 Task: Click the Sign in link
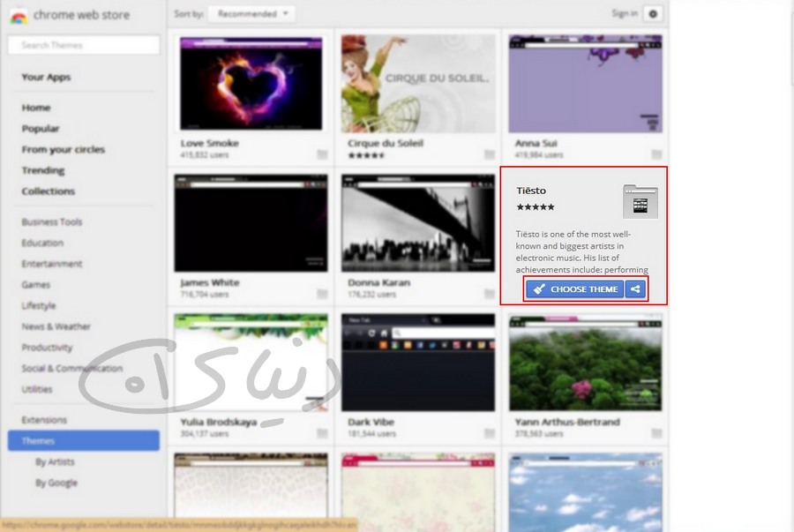(x=625, y=13)
